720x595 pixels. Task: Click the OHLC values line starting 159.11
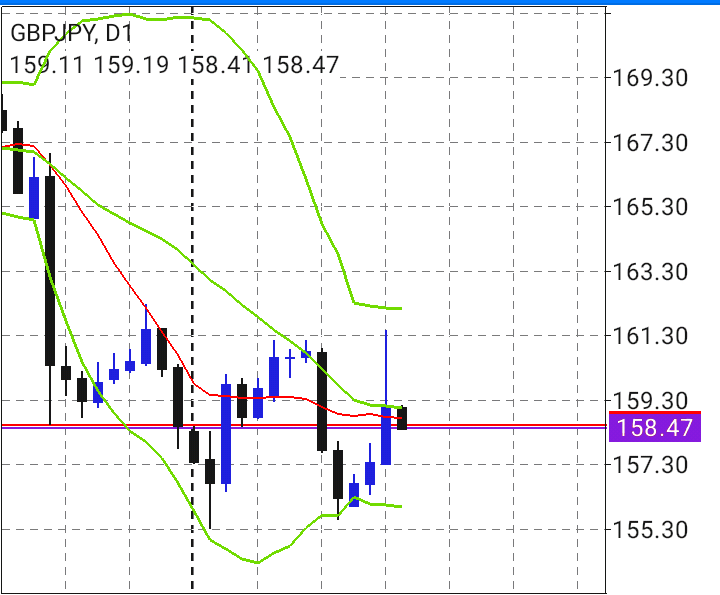pos(174,65)
